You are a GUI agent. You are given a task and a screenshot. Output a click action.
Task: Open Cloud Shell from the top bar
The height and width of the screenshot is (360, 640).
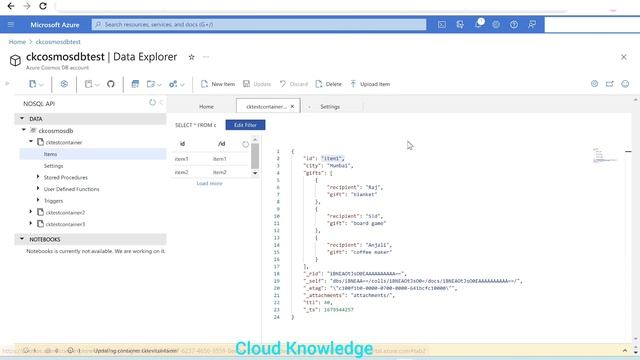(x=442, y=24)
